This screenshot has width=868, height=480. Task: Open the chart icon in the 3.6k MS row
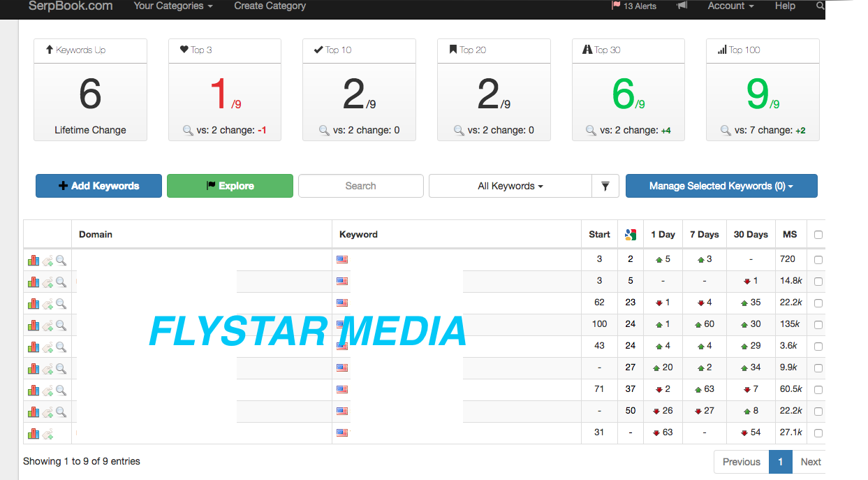pyautogui.click(x=33, y=347)
